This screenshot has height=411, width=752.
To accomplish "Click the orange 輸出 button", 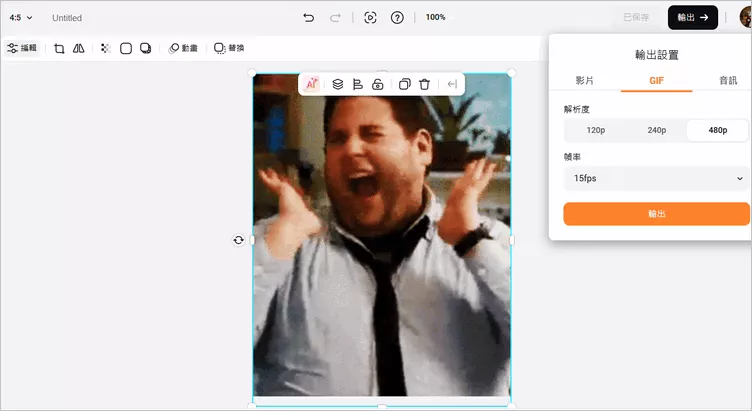I will [656, 214].
